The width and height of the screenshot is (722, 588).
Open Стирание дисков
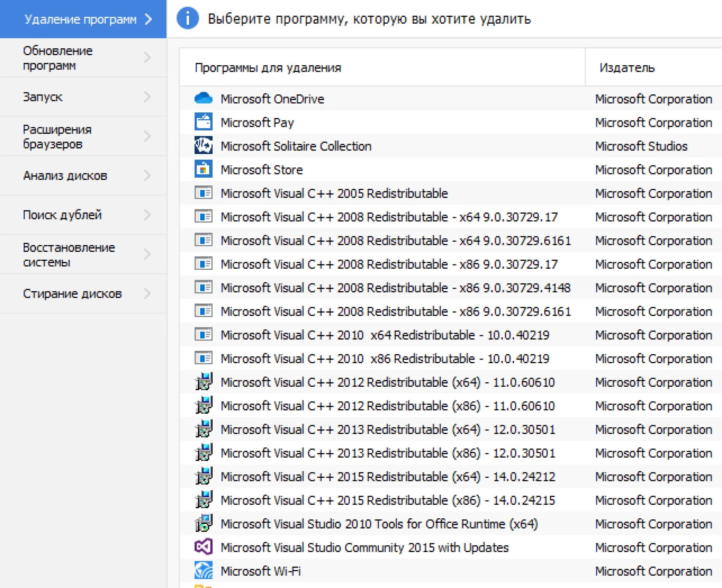click(73, 293)
